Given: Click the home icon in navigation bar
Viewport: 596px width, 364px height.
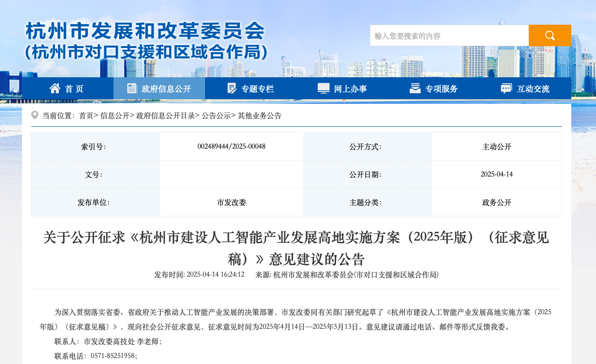Looking at the screenshot, I should (x=55, y=88).
